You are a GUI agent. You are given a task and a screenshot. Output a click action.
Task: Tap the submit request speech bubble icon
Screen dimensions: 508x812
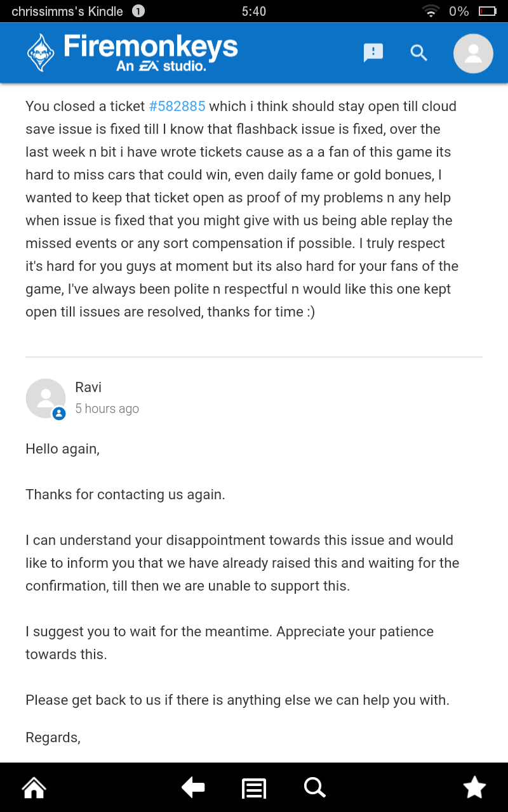(373, 53)
